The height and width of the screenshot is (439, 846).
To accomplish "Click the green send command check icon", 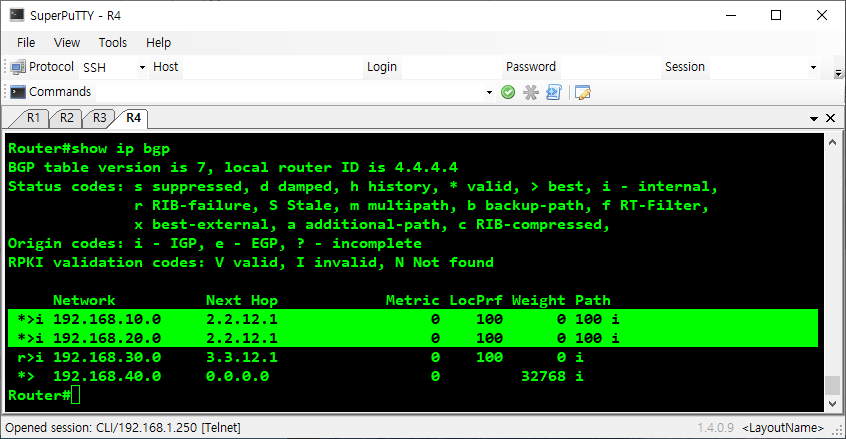I will tap(508, 92).
